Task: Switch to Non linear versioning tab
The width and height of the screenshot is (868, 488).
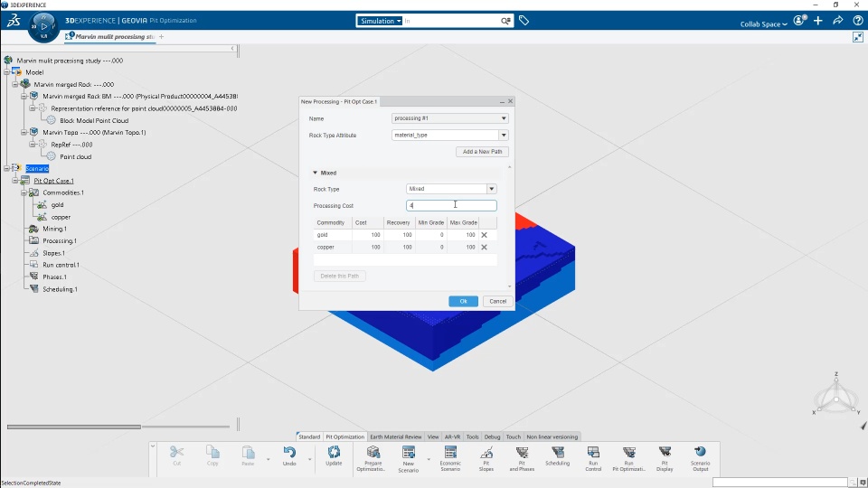Action: click(552, 436)
